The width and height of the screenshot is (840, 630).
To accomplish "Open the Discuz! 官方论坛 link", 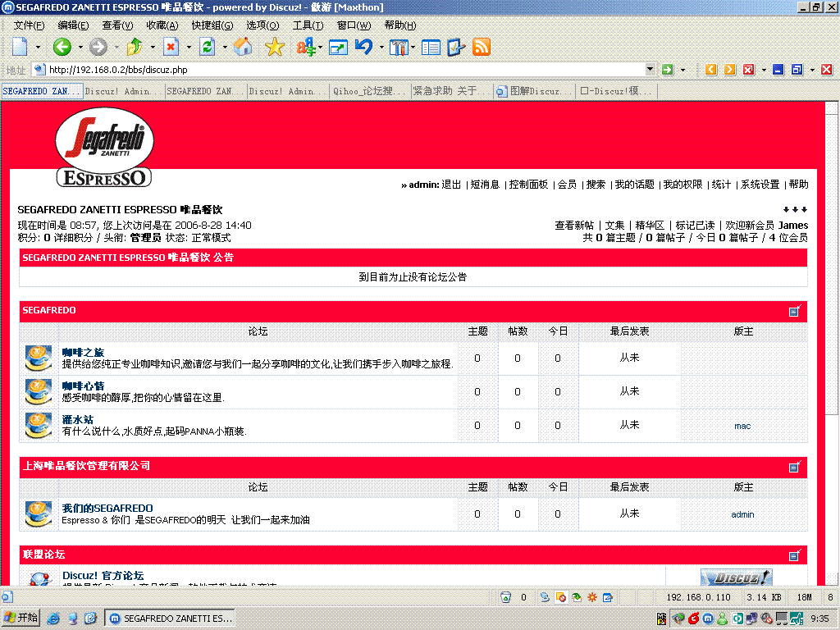I will point(103,575).
